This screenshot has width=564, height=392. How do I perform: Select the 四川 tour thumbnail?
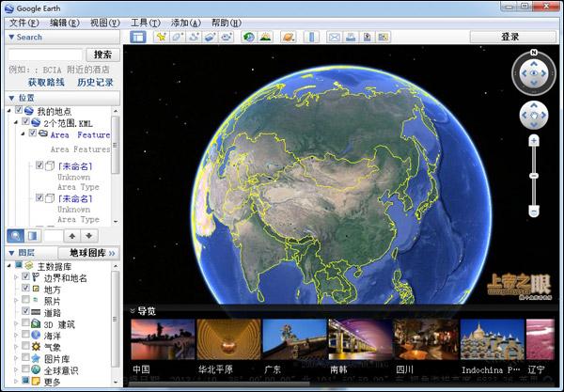pyautogui.click(x=427, y=339)
